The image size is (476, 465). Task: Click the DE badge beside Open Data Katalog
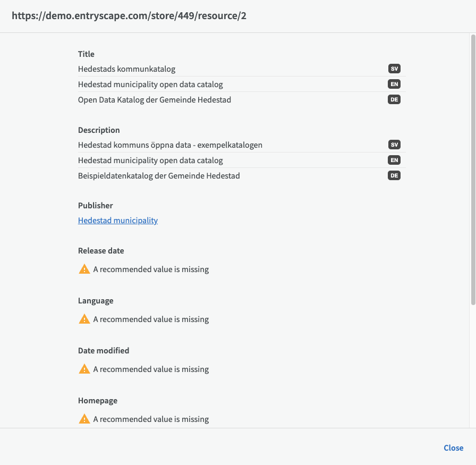pos(394,99)
